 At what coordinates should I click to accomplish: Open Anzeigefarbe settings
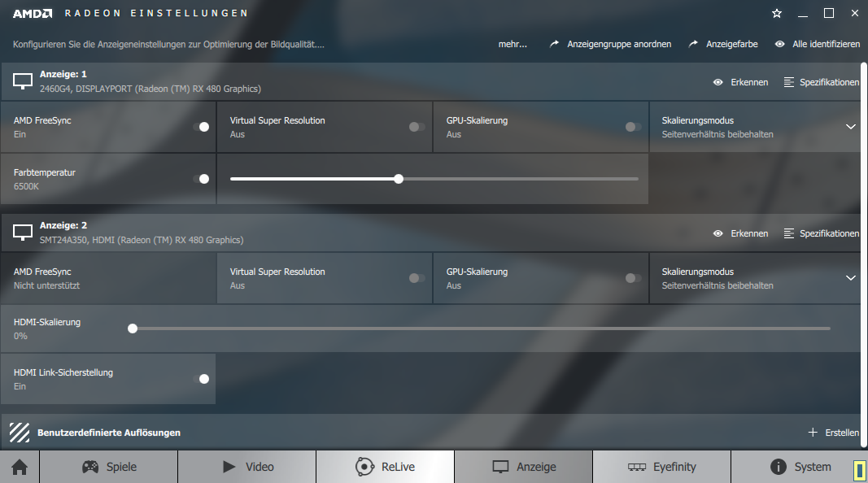[732, 44]
